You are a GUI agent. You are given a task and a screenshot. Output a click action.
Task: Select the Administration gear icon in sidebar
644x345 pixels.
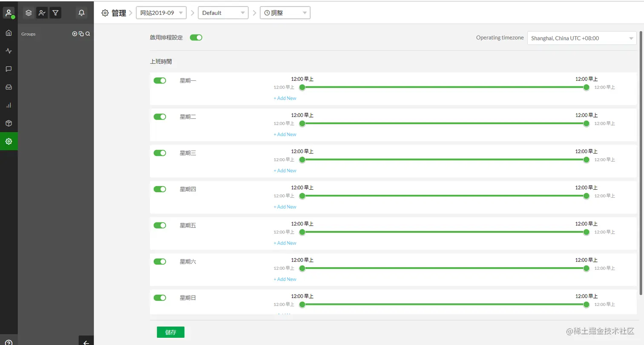coord(9,141)
